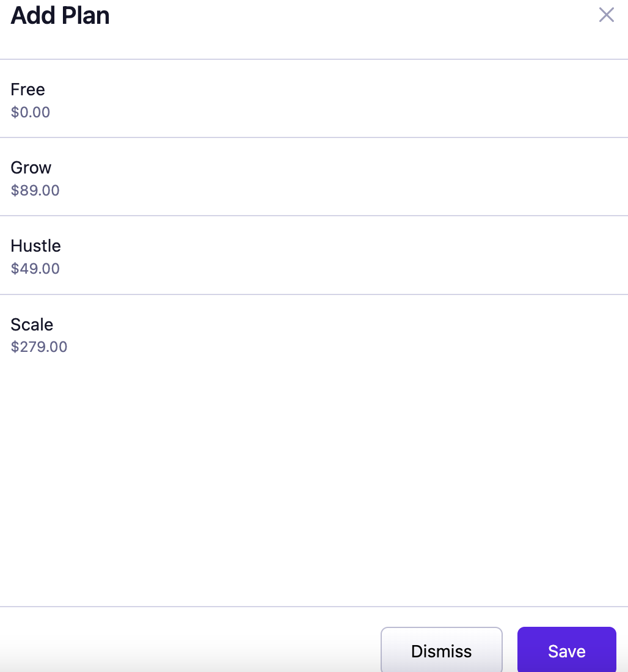Save the selected plan
The width and height of the screenshot is (628, 672).
[x=566, y=651]
